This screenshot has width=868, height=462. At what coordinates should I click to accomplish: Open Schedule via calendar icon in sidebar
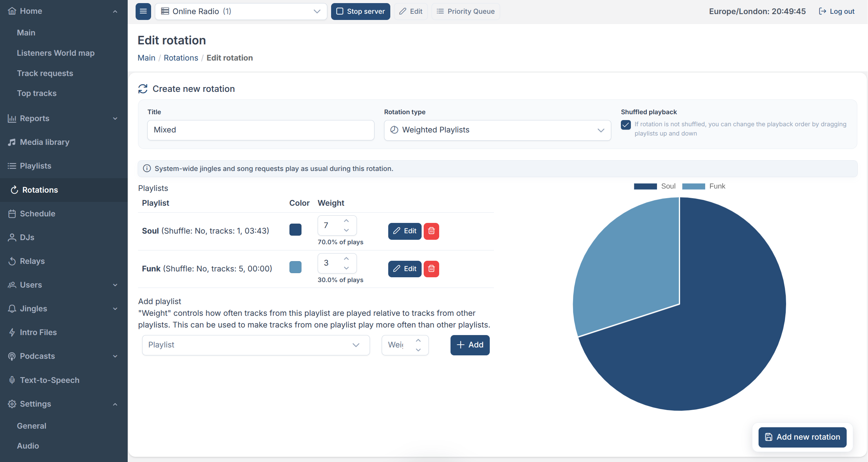click(x=12, y=214)
